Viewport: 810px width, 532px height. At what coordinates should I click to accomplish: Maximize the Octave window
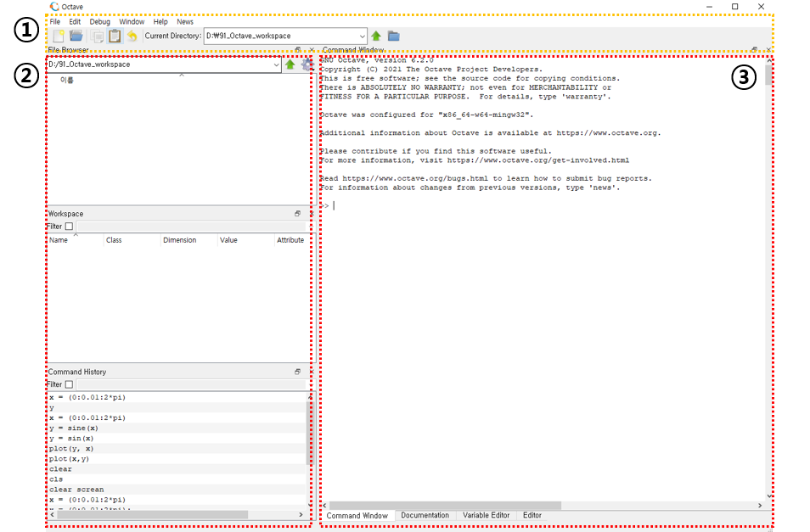click(x=735, y=7)
